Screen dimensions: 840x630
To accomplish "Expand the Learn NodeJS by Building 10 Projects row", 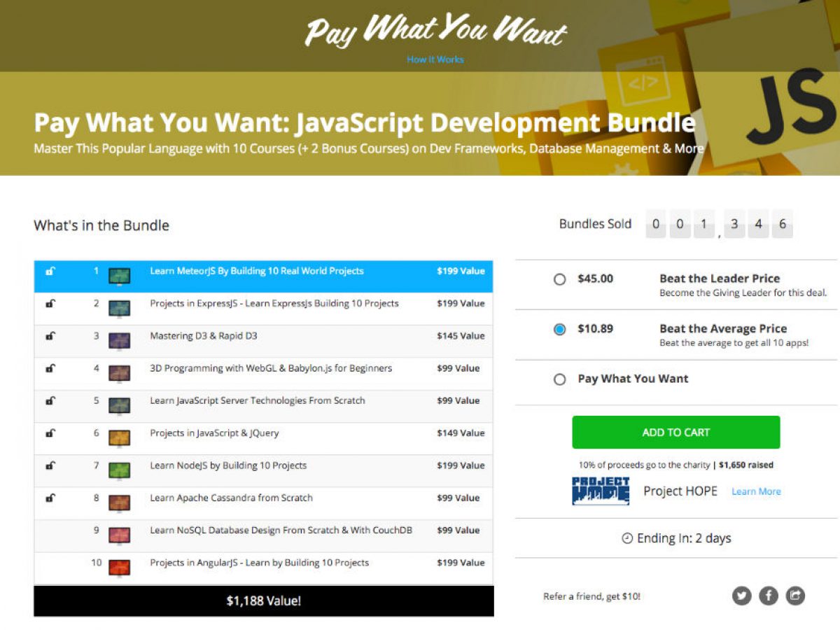I will coord(228,465).
